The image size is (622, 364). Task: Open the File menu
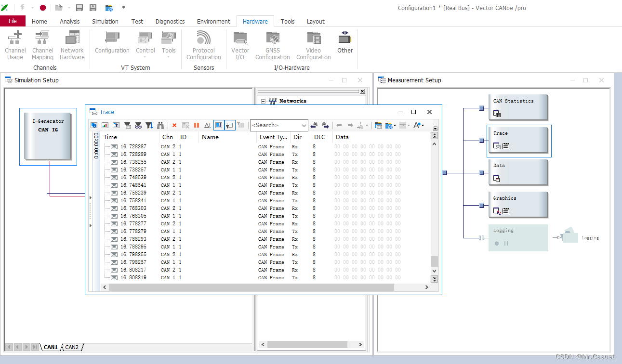tap(13, 21)
